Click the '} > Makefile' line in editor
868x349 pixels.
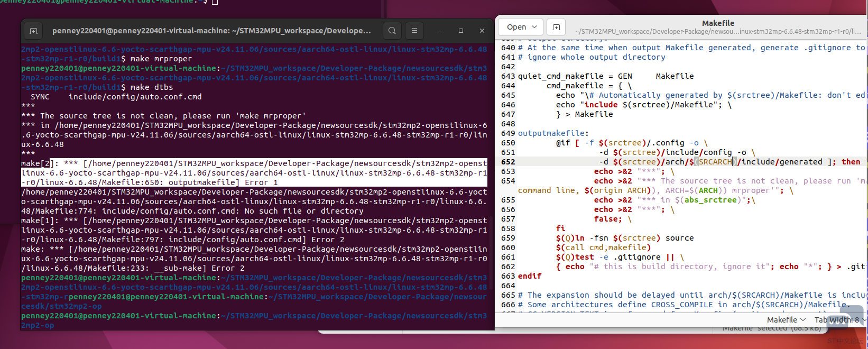coord(585,114)
